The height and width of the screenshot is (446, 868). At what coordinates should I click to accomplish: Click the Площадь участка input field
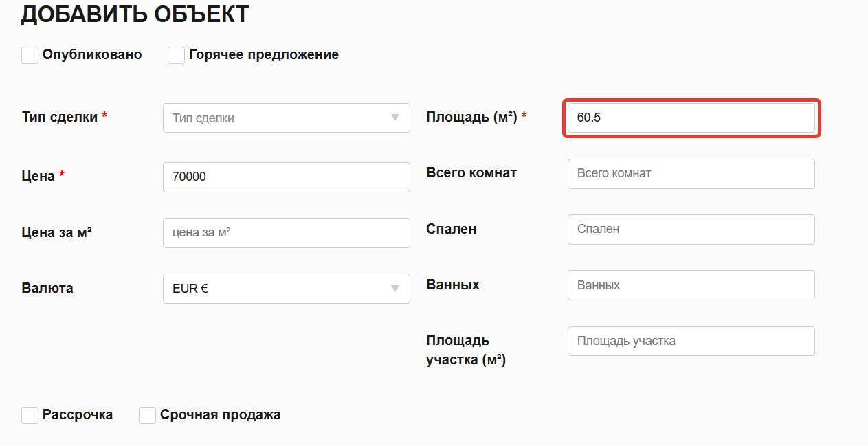[x=691, y=341]
